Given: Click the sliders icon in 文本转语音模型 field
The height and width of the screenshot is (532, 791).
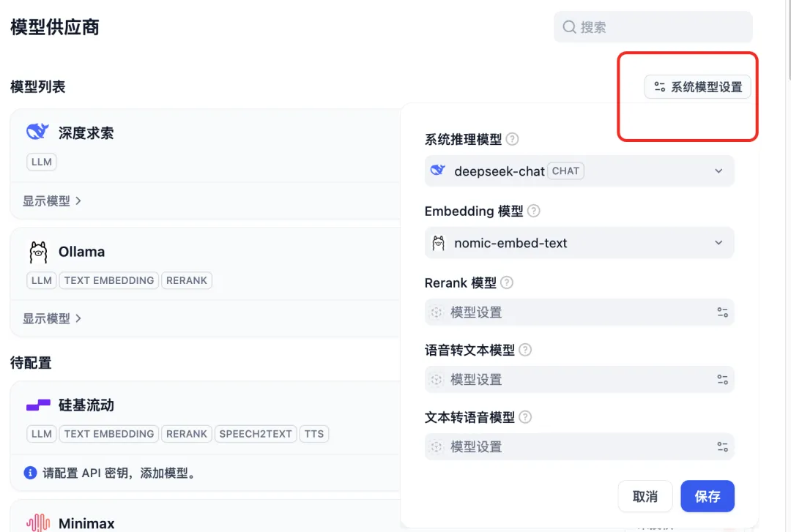Looking at the screenshot, I should pyautogui.click(x=722, y=447).
